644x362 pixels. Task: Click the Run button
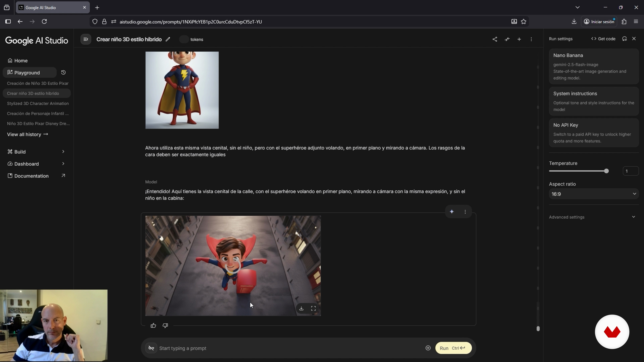[x=453, y=348]
